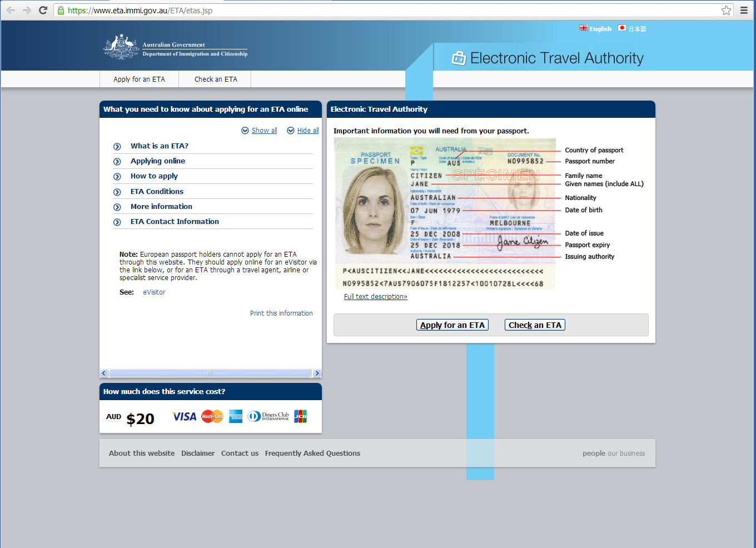Click the horizontal scrollbar thumb in info panel
This screenshot has height=548, width=756.
click(210, 373)
